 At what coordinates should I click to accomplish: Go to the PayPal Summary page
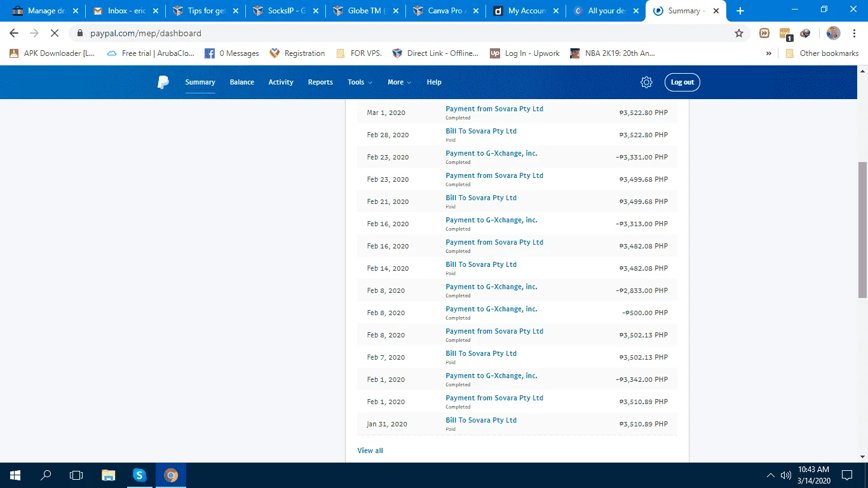pyautogui.click(x=200, y=82)
